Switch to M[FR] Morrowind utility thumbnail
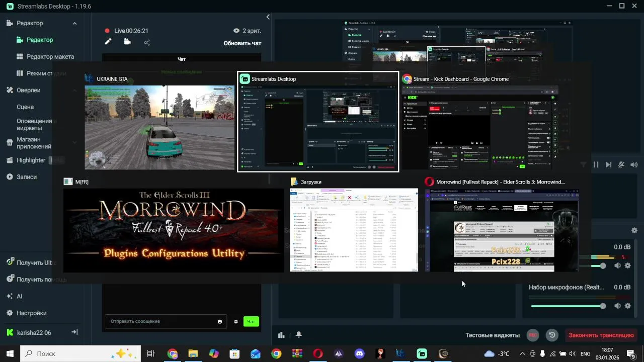Image resolution: width=644 pixels, height=362 pixels. [174, 230]
